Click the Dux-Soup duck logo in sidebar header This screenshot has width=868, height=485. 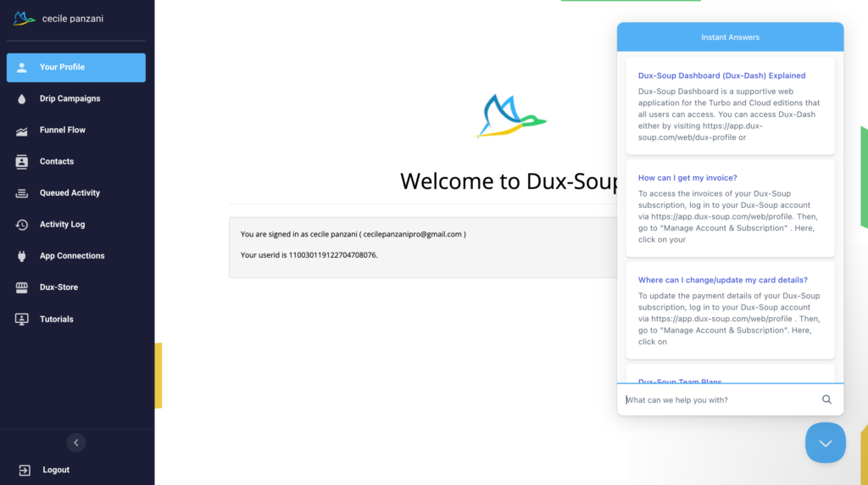tap(24, 19)
